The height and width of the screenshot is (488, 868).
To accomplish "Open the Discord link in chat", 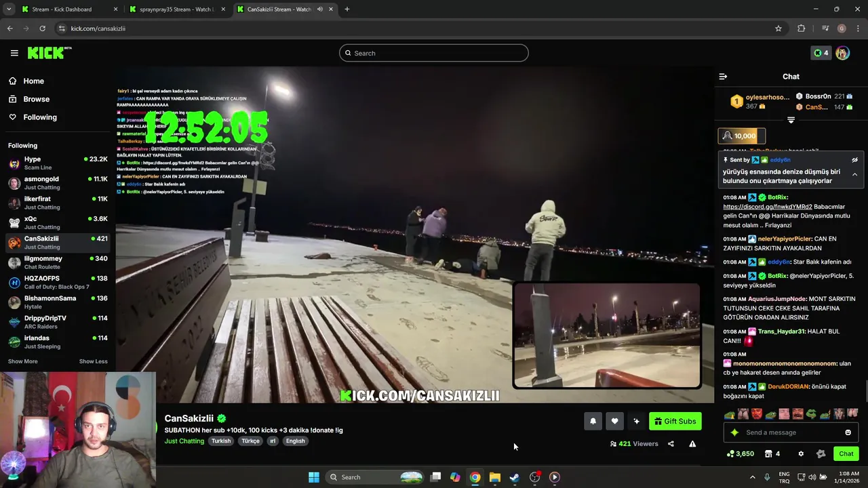I will pos(768,207).
